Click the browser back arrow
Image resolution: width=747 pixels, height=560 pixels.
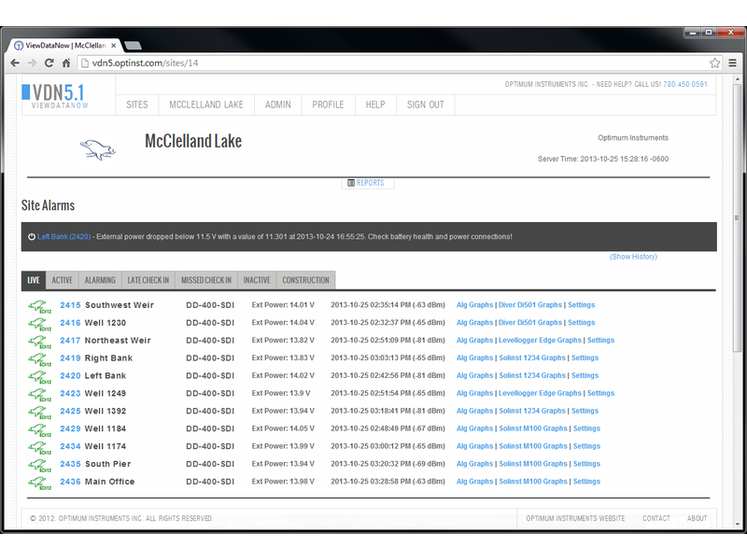15,63
